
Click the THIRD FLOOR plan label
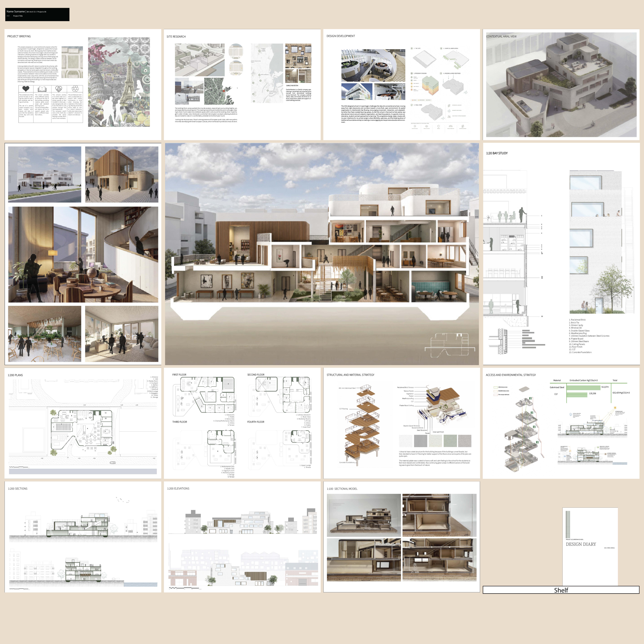point(180,422)
